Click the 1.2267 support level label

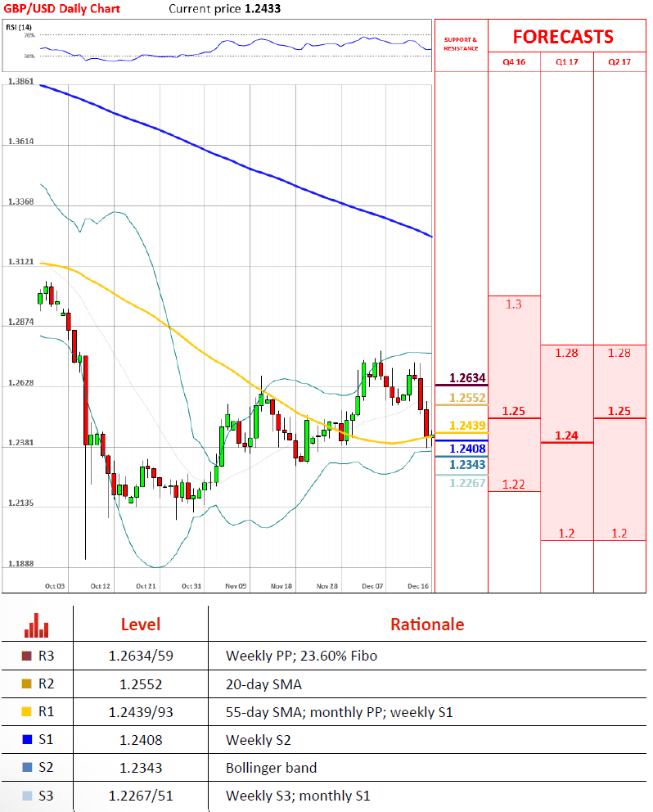pos(467,483)
